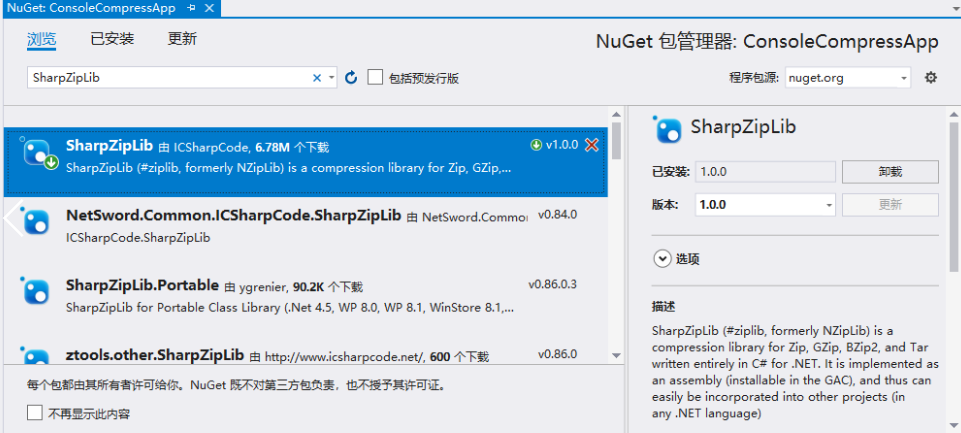The image size is (961, 433).
Task: Click package list scrollbar up arrow
Action: 616,115
